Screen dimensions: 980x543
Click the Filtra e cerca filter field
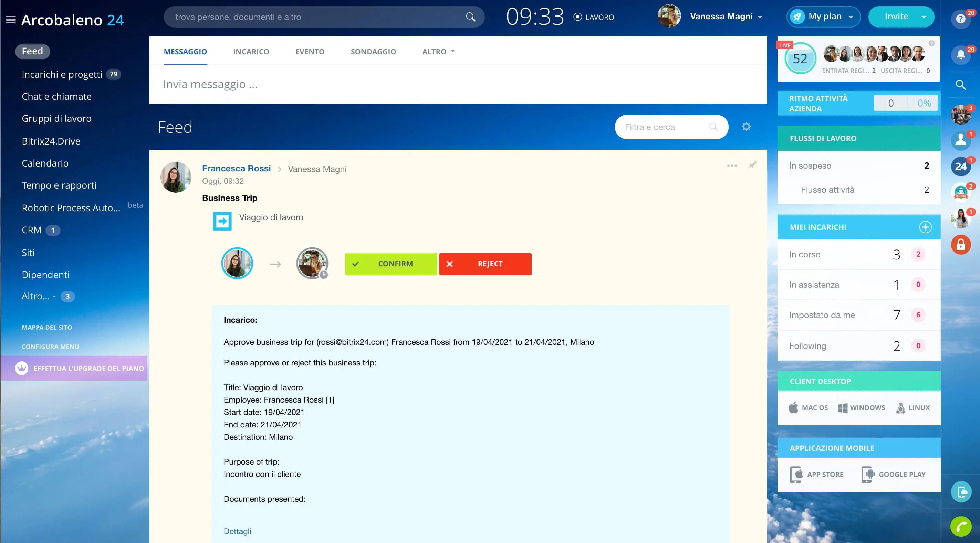pos(671,127)
